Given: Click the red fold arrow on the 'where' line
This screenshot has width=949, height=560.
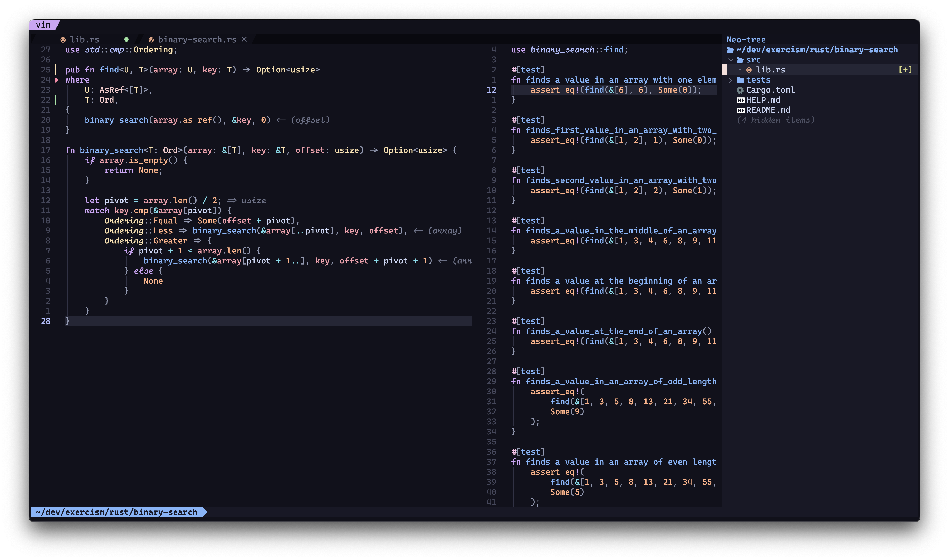Looking at the screenshot, I should click(x=57, y=80).
